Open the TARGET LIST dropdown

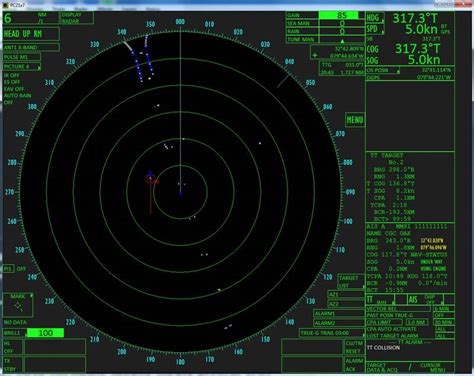tap(351, 282)
